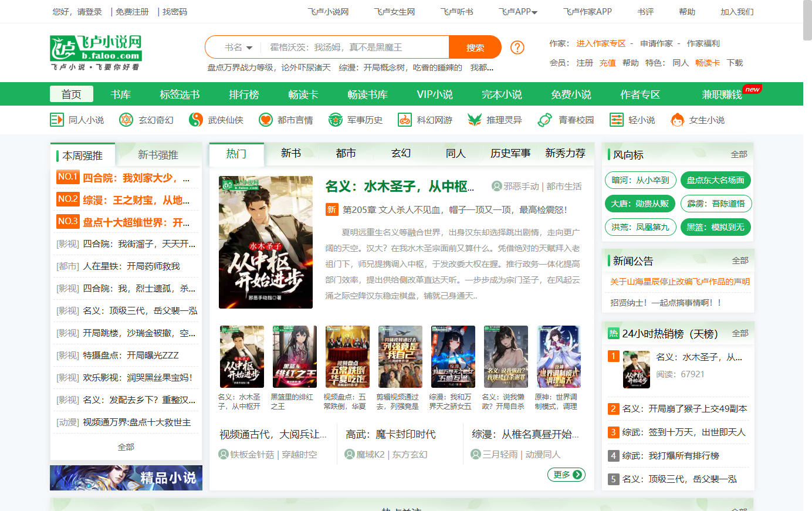Open the 玄幻奇幻 category icon
The height and width of the screenshot is (511, 812).
tap(126, 120)
